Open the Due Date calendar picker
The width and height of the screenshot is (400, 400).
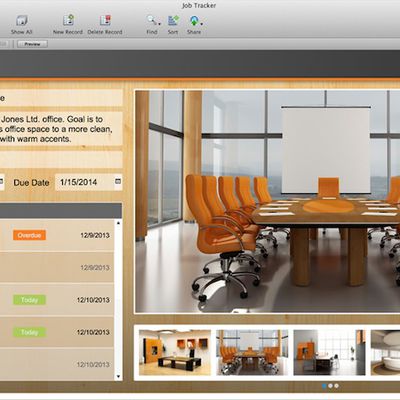pyautogui.click(x=118, y=181)
